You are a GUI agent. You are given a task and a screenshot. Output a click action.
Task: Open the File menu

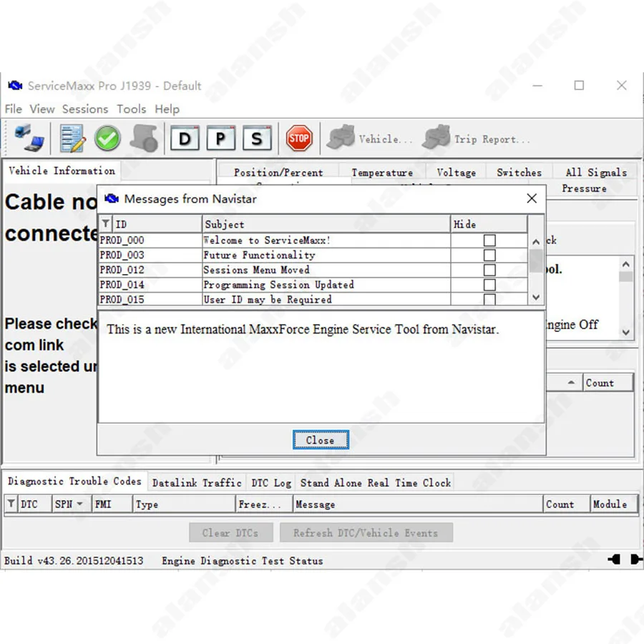pyautogui.click(x=13, y=109)
